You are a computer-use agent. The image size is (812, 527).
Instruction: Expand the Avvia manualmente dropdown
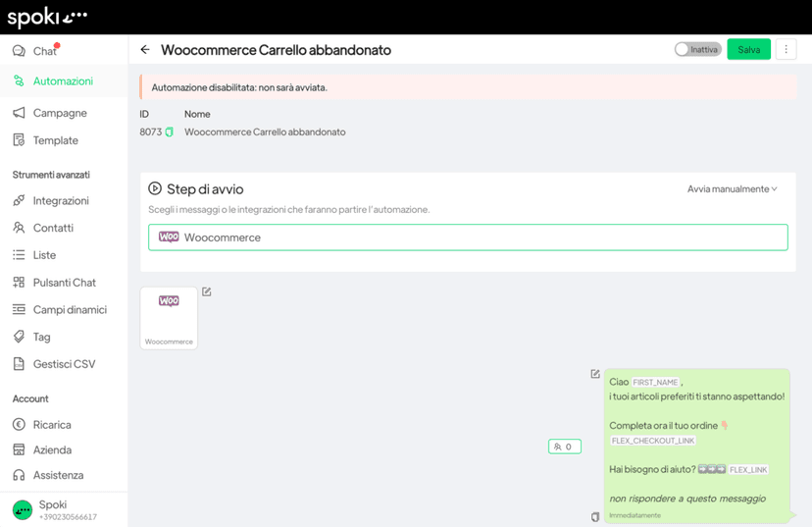[x=733, y=189]
